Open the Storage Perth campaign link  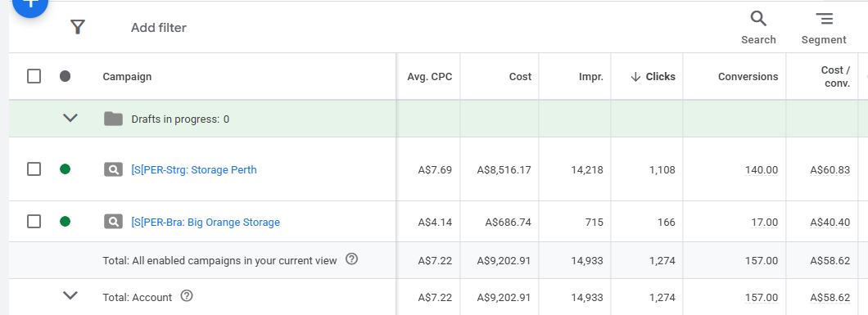194,169
